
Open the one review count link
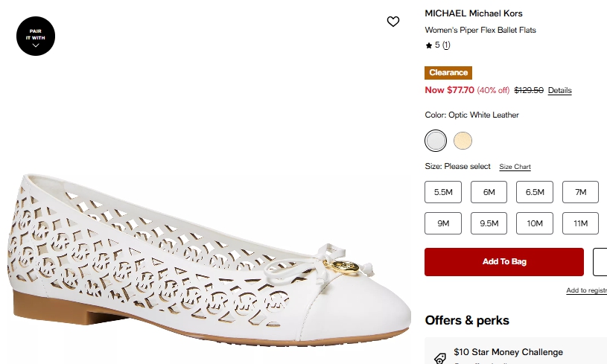point(446,45)
